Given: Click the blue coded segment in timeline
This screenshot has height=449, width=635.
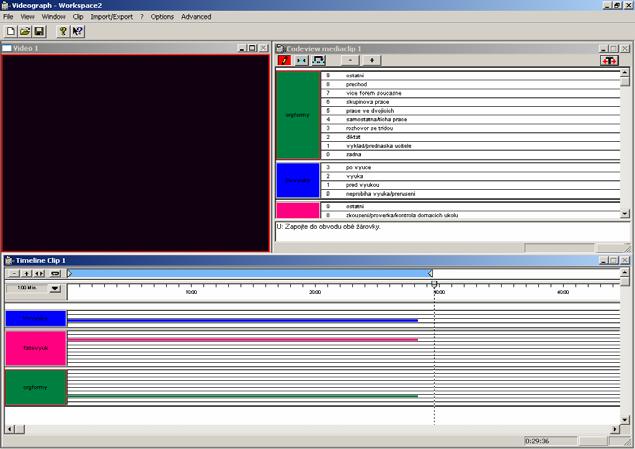Looking at the screenshot, I should click(x=243, y=320).
